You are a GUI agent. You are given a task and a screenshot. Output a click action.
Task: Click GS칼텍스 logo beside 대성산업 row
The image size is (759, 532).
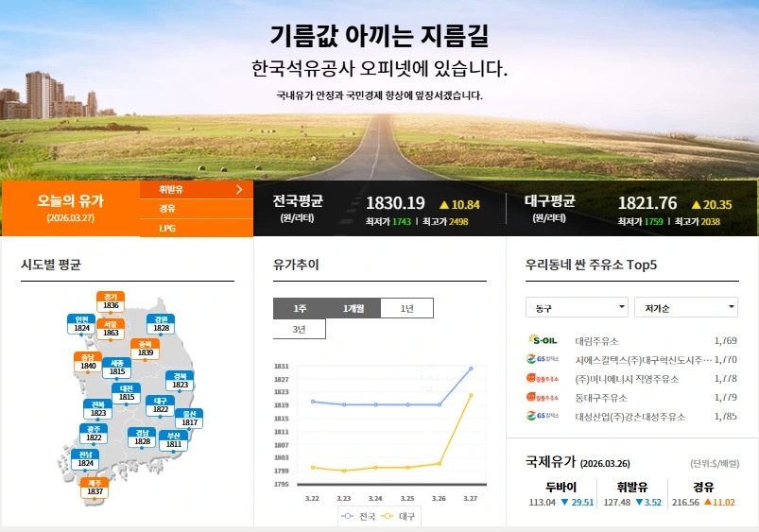[543, 416]
